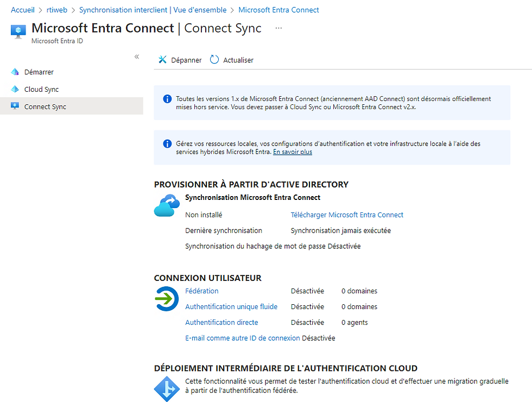Collapse the left navigation pane
This screenshot has width=532, height=402.
[137, 56]
